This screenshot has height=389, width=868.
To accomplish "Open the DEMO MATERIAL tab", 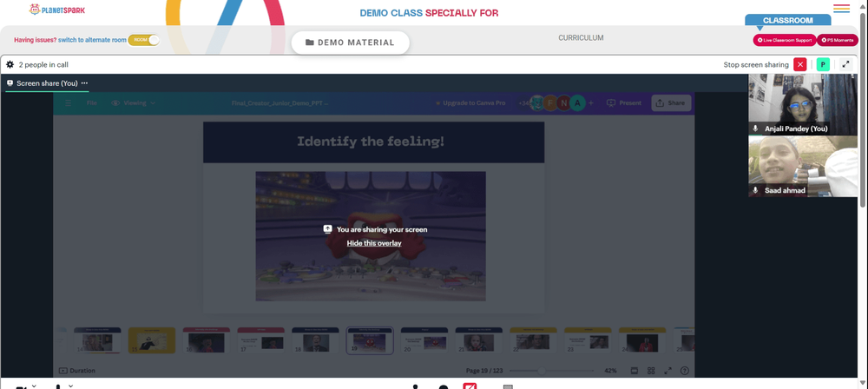I will [351, 43].
